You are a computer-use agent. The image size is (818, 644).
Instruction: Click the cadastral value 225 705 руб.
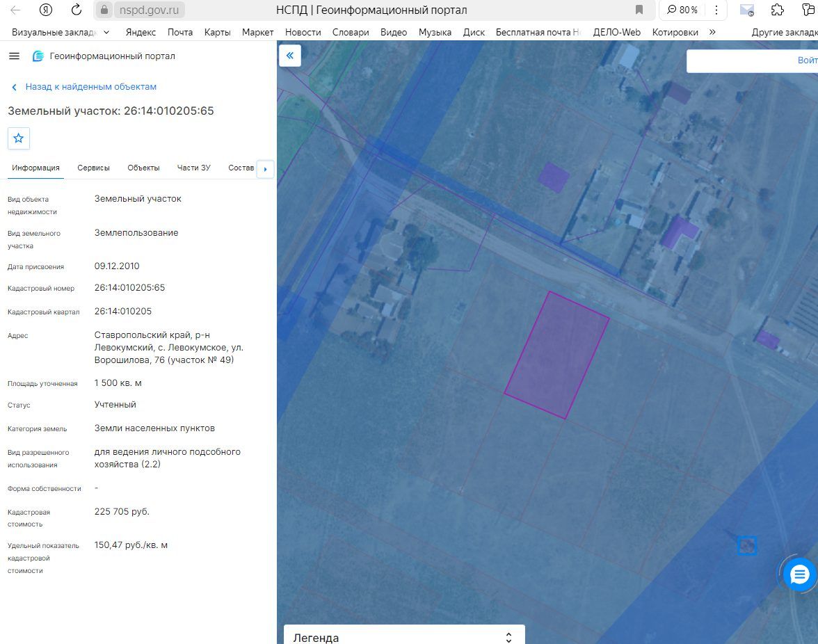pos(122,512)
